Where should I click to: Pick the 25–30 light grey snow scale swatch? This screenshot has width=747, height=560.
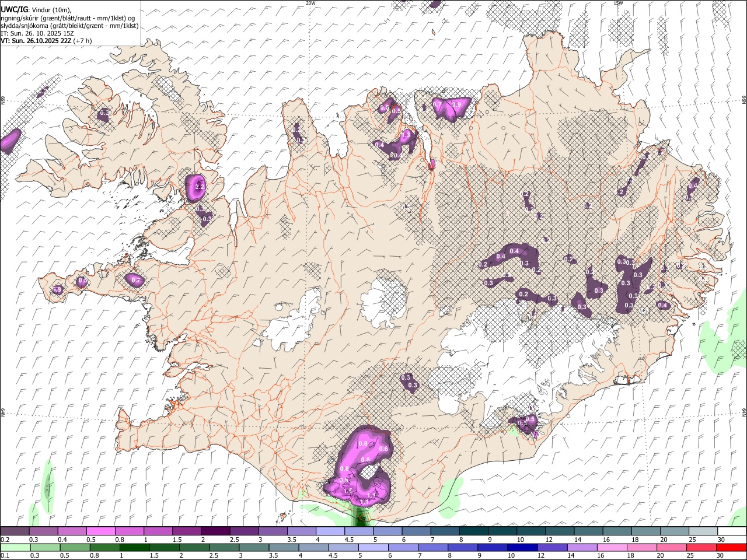(703, 531)
